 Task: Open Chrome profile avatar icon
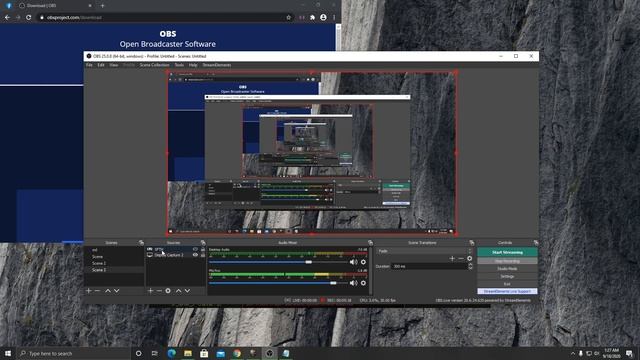pyautogui.click(x=323, y=18)
